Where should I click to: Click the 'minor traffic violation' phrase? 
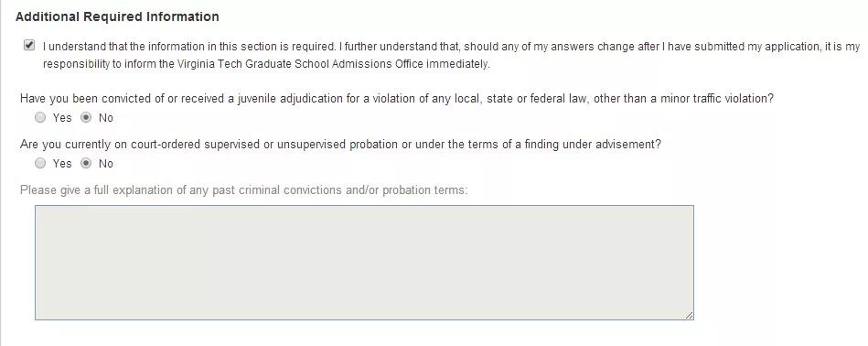coord(719,99)
